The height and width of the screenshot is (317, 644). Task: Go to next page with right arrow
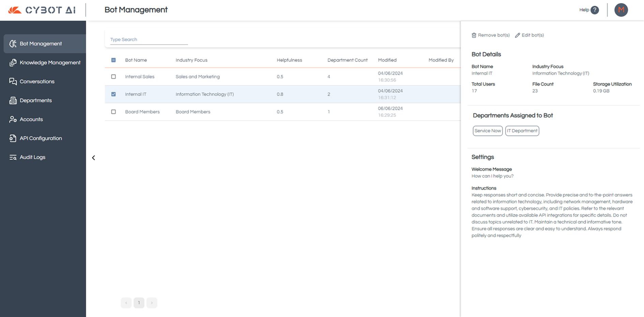(x=152, y=303)
